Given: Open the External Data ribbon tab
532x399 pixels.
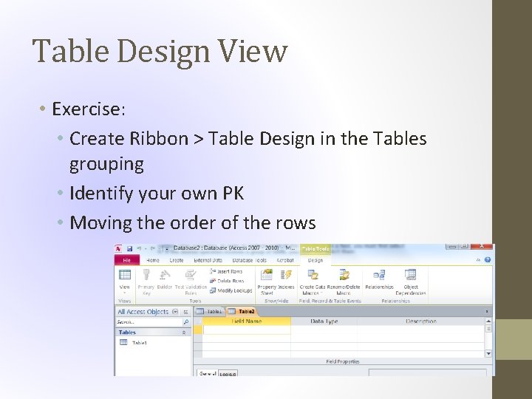Looking at the screenshot, I should coord(208,260).
